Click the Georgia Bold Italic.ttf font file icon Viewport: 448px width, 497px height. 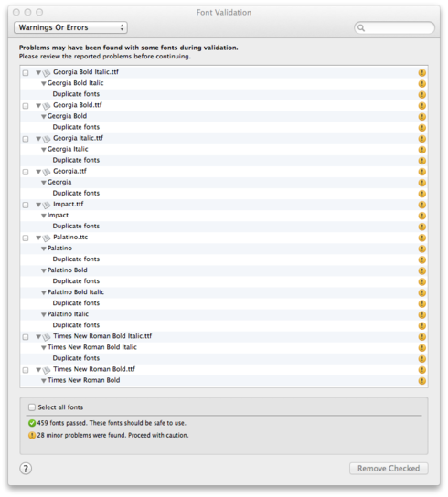tap(47, 73)
